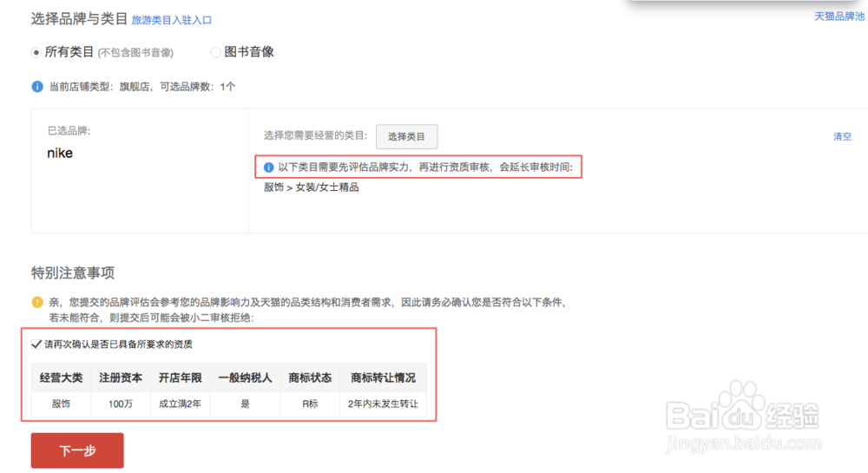Click the 选择品牌与类目 heading

click(79, 19)
